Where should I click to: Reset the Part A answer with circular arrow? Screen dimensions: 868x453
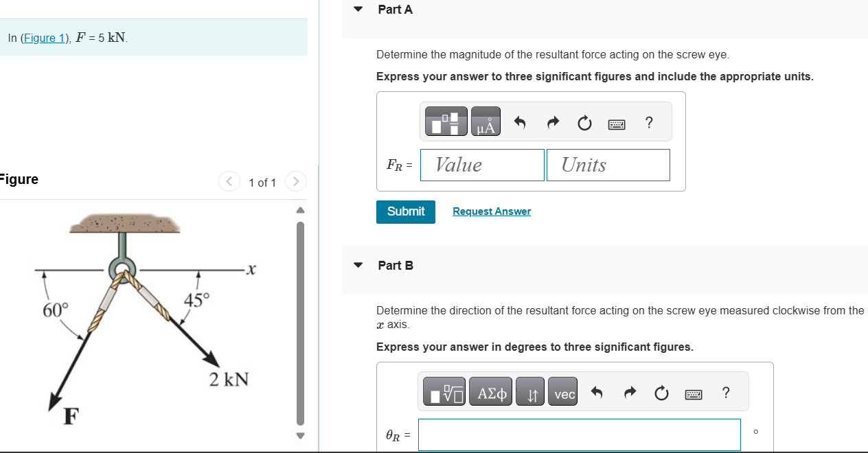584,122
